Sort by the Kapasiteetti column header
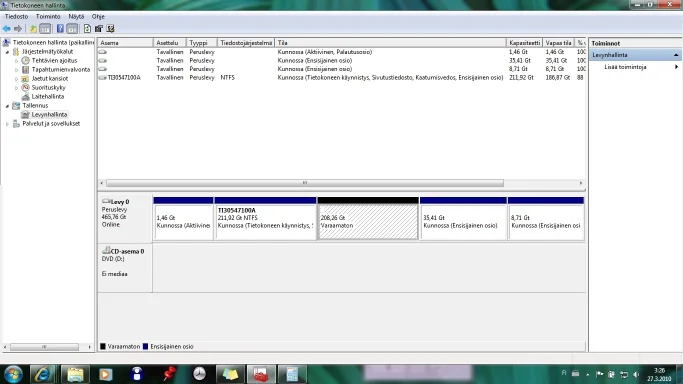The width and height of the screenshot is (683, 384). [x=524, y=43]
